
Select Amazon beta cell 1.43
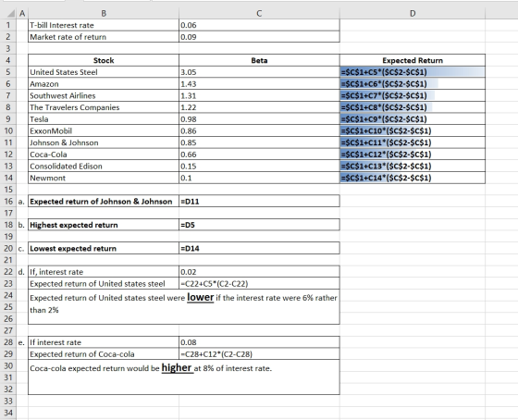(259, 84)
